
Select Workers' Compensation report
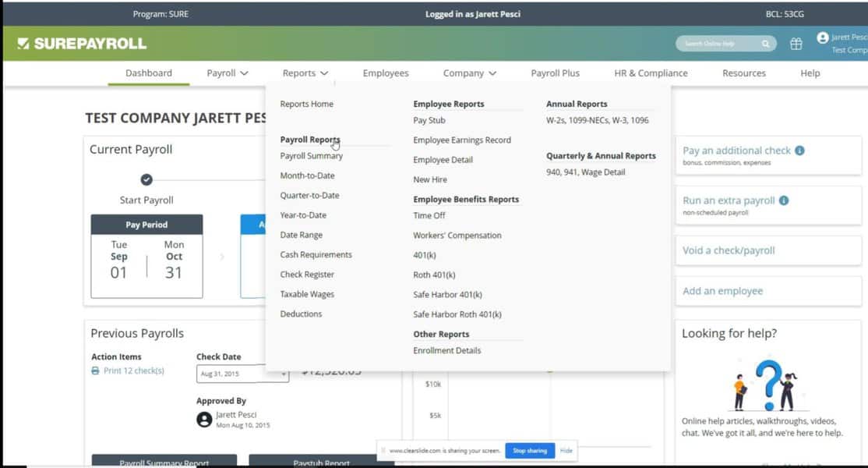point(457,236)
